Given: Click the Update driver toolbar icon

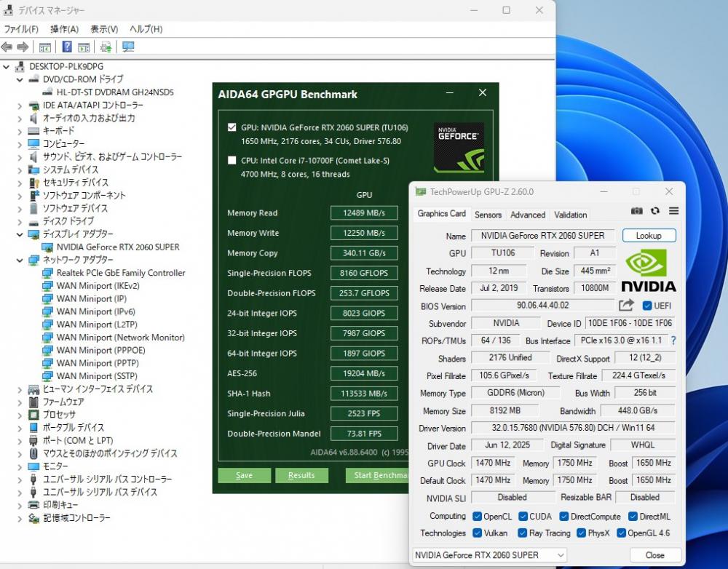Looking at the screenshot, I should tap(106, 47).
